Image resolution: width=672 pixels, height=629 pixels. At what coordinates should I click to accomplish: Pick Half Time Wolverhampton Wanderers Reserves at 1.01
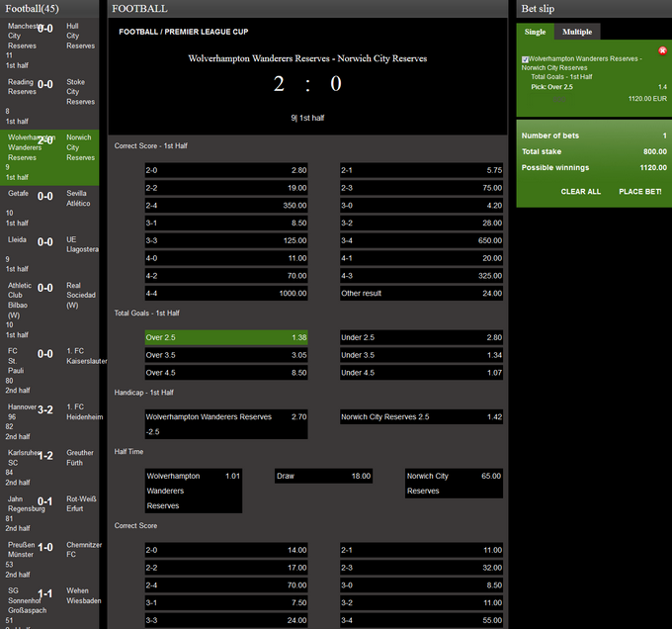(194, 491)
